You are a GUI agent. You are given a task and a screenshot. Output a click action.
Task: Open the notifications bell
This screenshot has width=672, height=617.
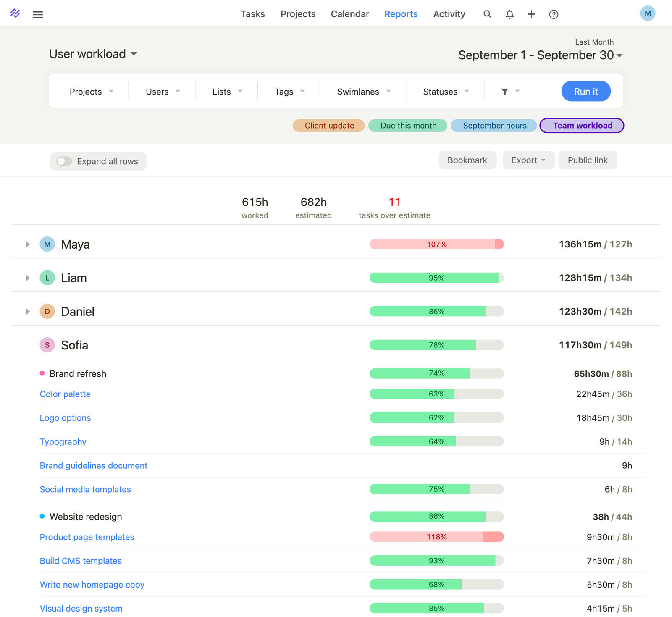point(509,14)
